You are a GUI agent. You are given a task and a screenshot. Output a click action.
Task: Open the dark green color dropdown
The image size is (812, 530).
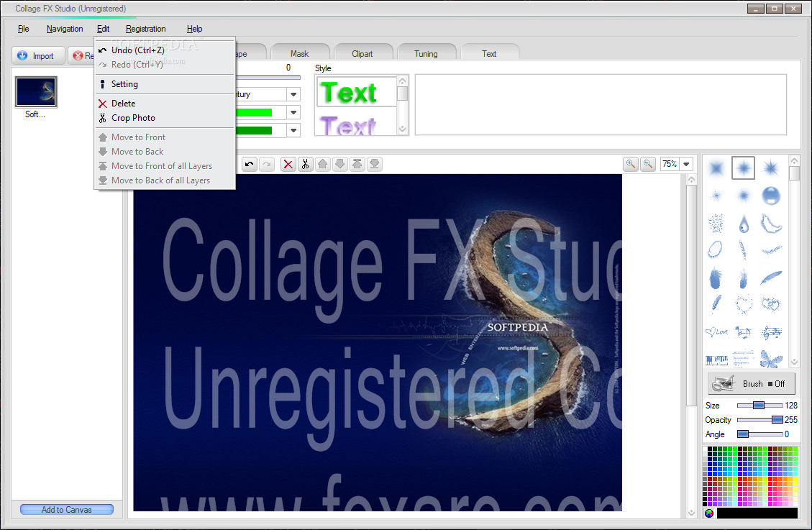[293, 130]
